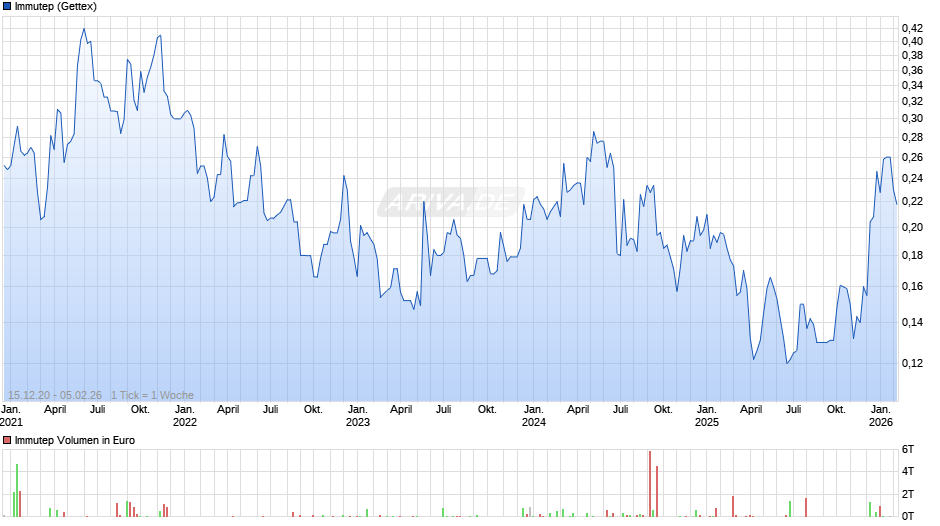Click the 'Juli' label between 2021 and 2022
Screen dimensions: 940x526
click(x=98, y=410)
